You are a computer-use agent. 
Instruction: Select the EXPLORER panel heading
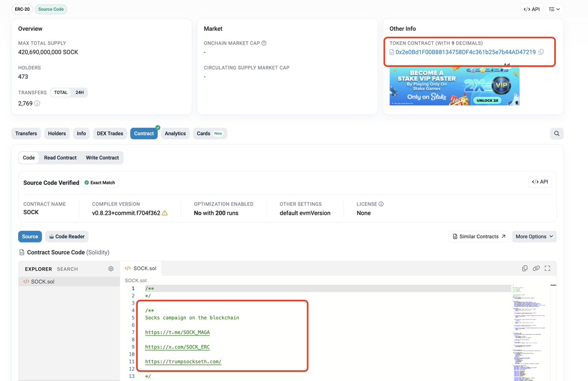(x=38, y=269)
